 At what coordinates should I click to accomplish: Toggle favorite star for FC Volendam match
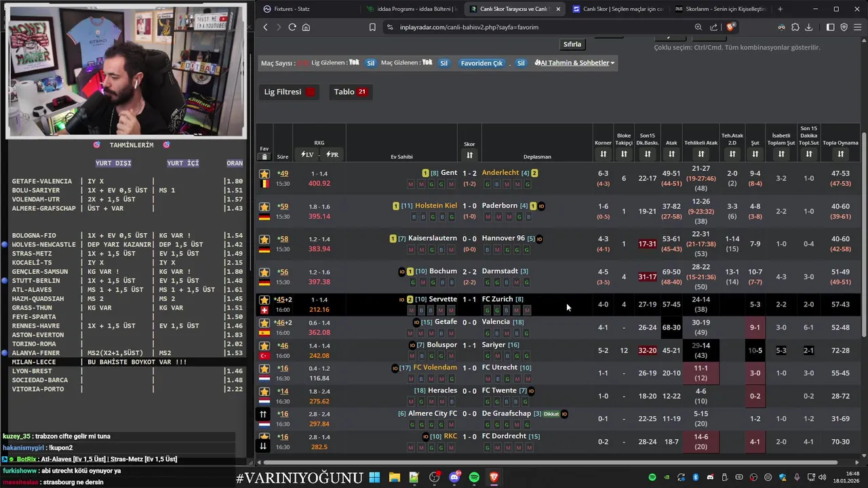pos(264,369)
